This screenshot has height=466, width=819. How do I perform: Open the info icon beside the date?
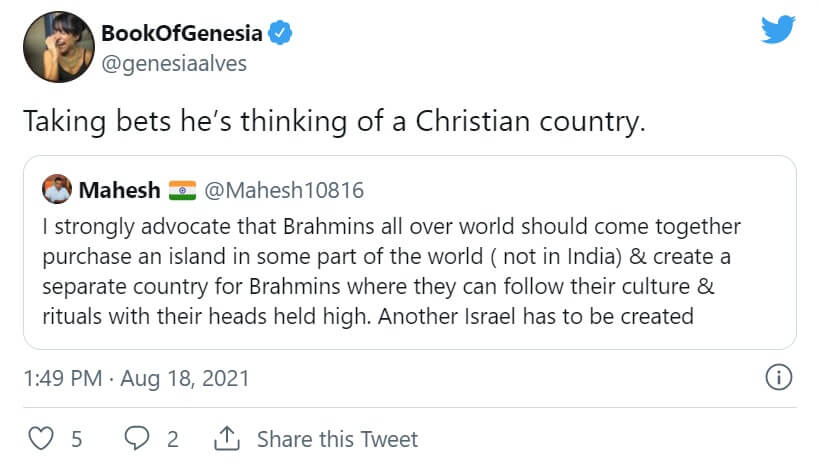pos(778,378)
